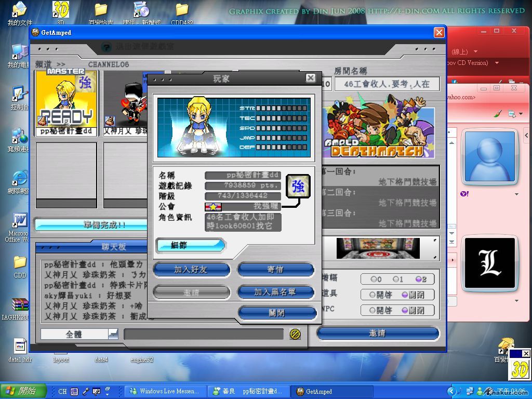Switch to the 善良 pp秘密計畫 taskbar window
The width and height of the screenshot is (532, 399).
pyautogui.click(x=249, y=391)
